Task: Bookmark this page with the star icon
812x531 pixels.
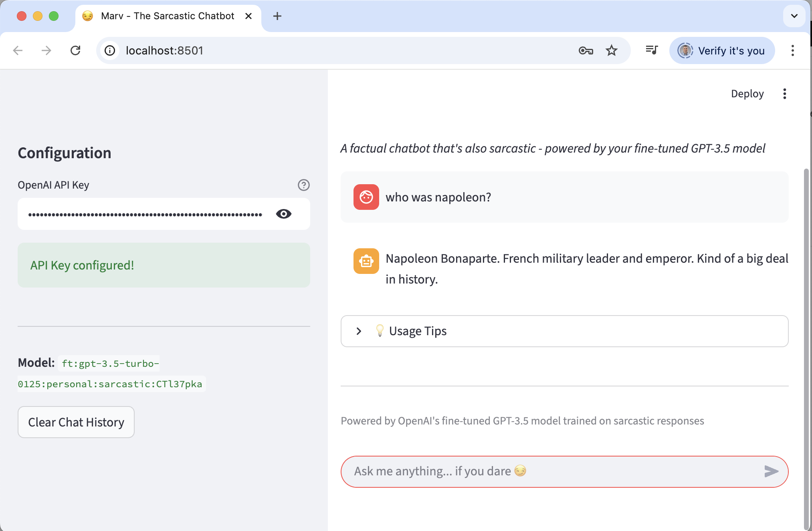Action: 611,50
